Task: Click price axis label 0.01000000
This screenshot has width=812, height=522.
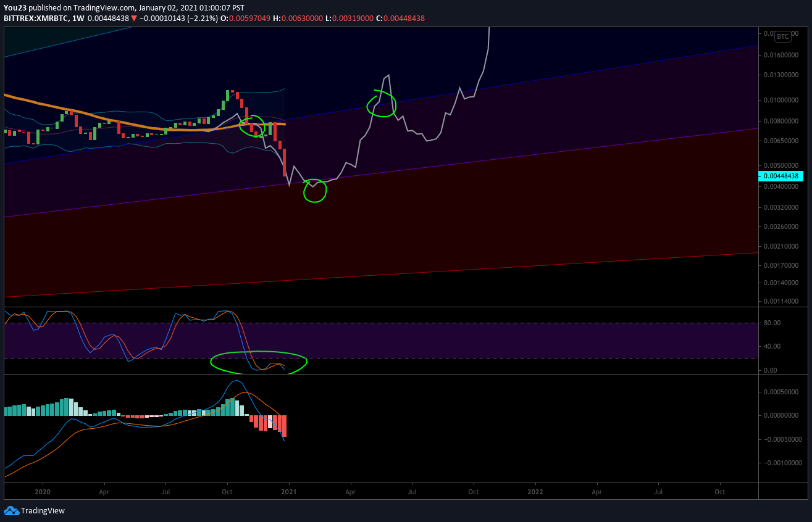Action: [x=781, y=100]
